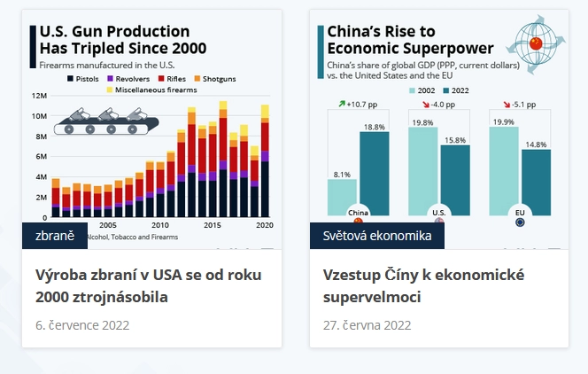Screen dimensions: 588x374
Task: Click the U.S. flag icon under the bars
Action: click(x=439, y=222)
